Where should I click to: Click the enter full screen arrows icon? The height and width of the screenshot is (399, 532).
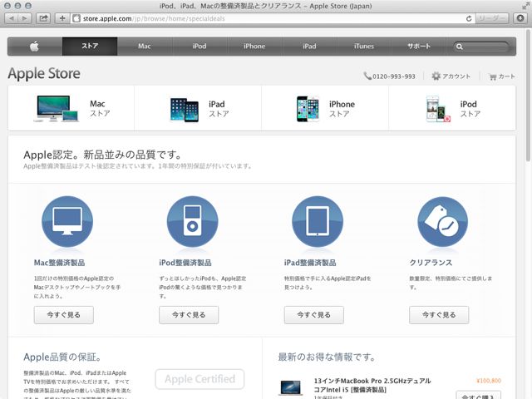pyautogui.click(x=525, y=6)
